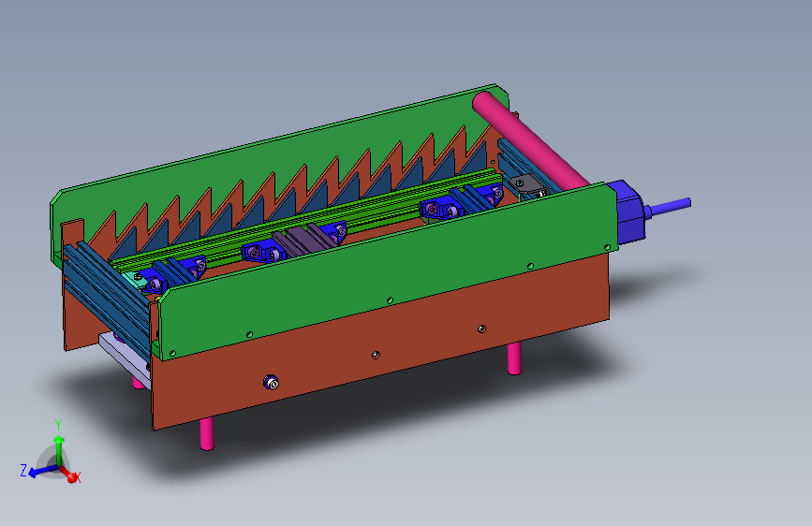Select the round hole in the green front panel's center
The height and width of the screenshot is (526, 812).
[x=390, y=300]
